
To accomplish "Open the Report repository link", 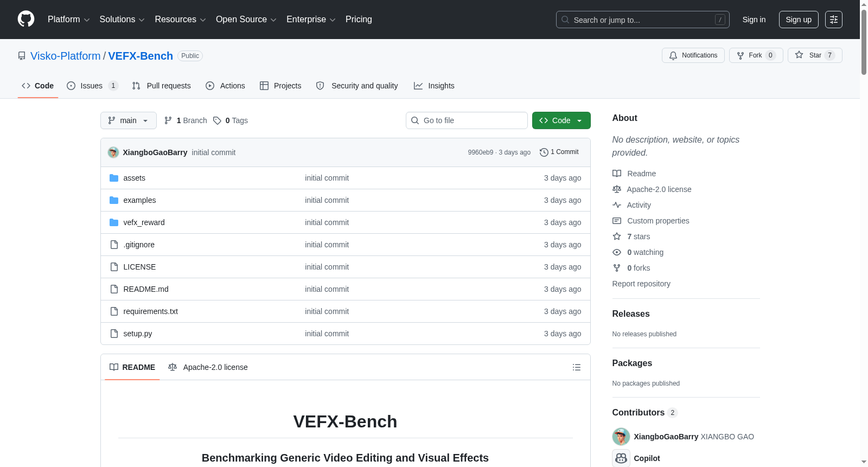I will pos(641,284).
